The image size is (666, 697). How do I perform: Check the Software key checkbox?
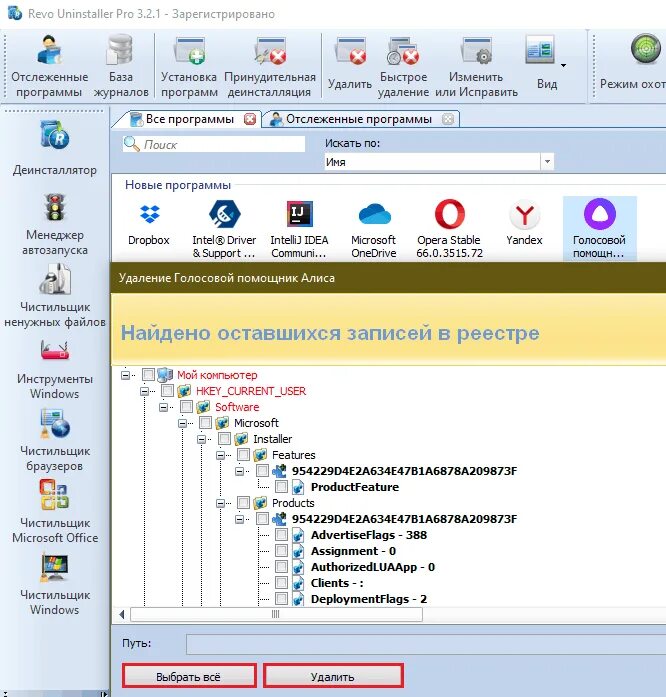click(x=187, y=407)
